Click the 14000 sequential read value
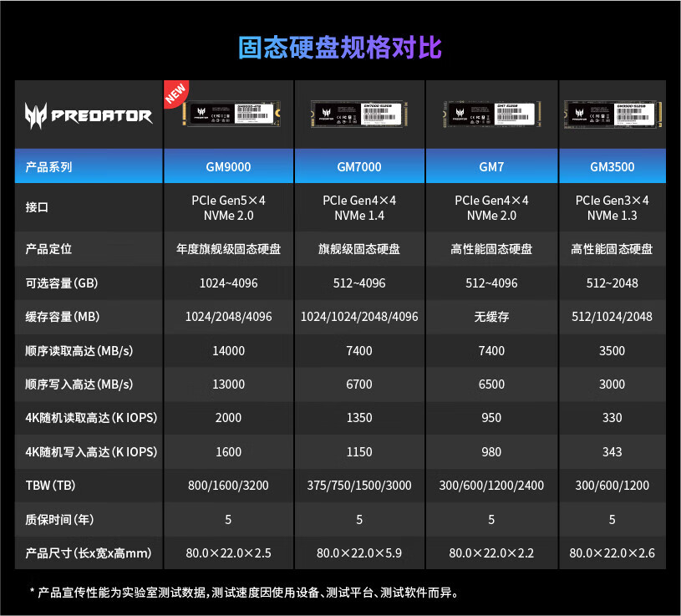681x616 pixels. coord(228,351)
